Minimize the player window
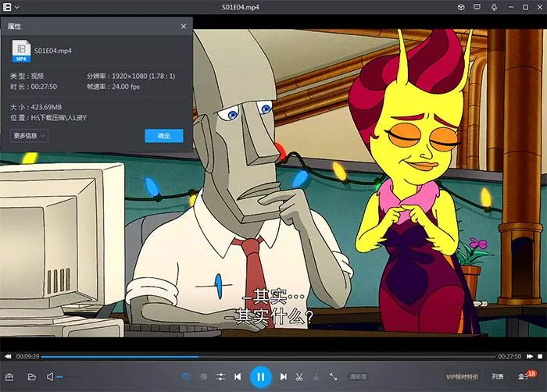The image size is (547, 392). click(511, 7)
